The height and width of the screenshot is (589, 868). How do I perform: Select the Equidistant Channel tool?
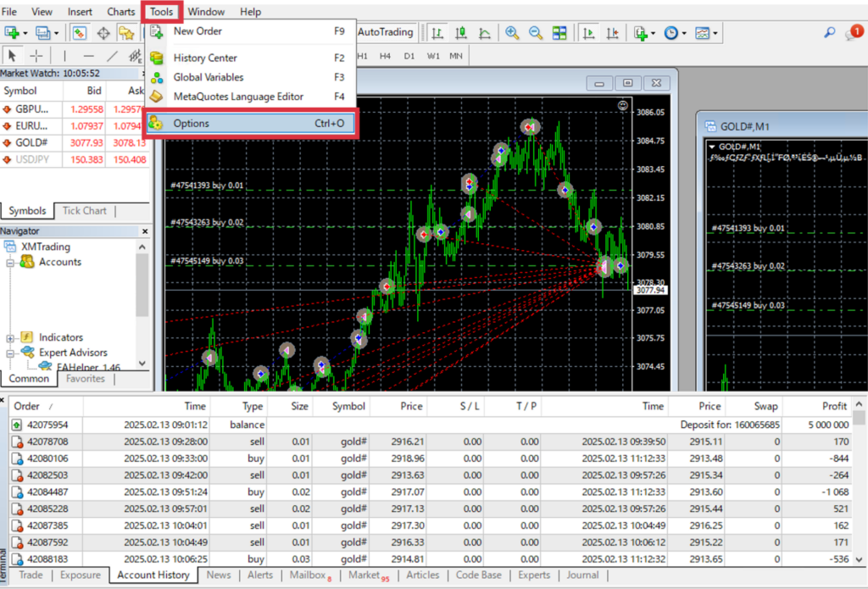tap(136, 55)
